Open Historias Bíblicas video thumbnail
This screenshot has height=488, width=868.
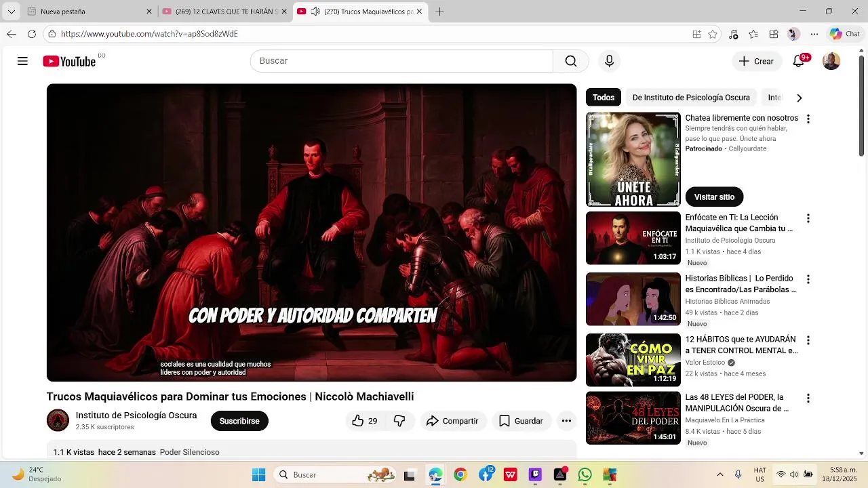[633, 299]
